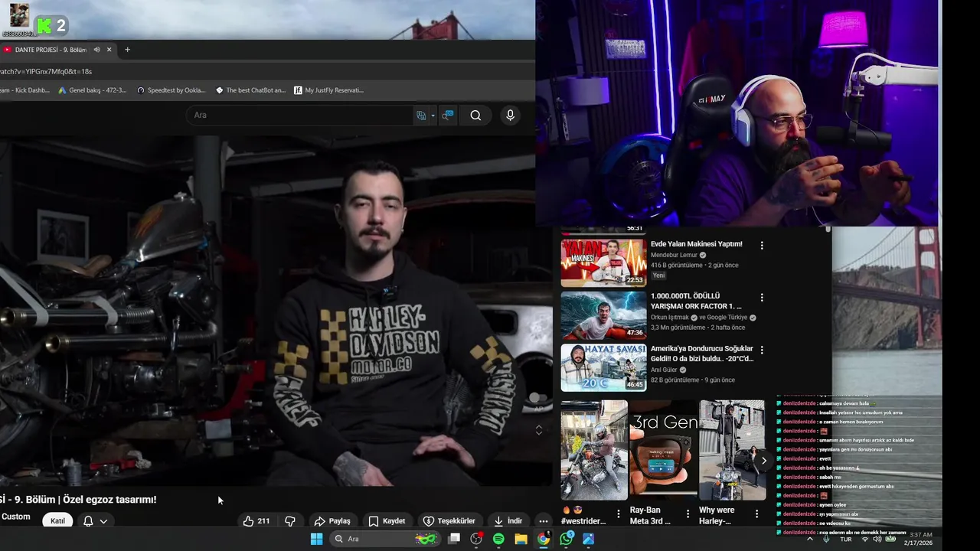Open The best ChatBot bookmark
Screen dimensions: 980x551
[250, 90]
